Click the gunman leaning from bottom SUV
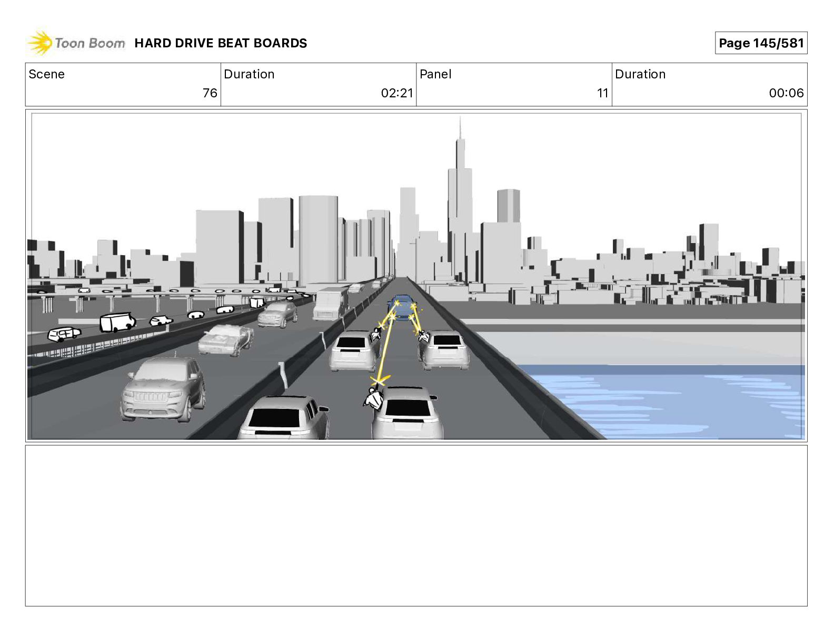This screenshot has width=834, height=644. 373,398
